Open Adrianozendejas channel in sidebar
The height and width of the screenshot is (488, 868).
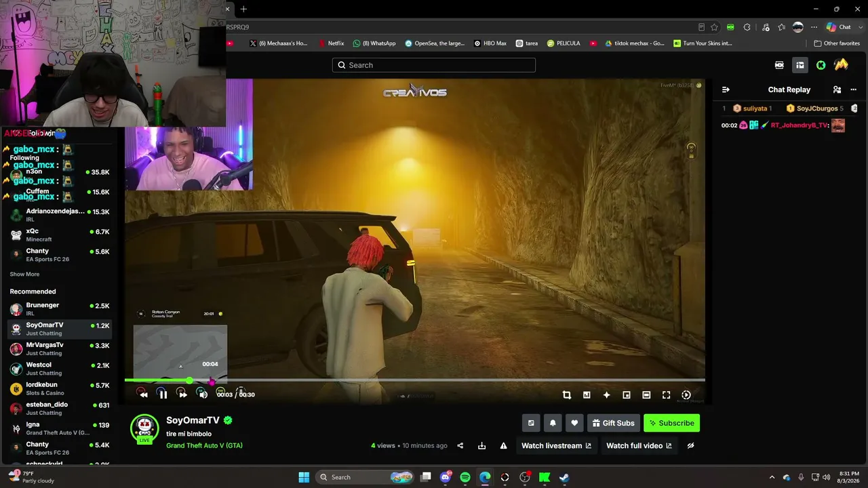[60, 215]
